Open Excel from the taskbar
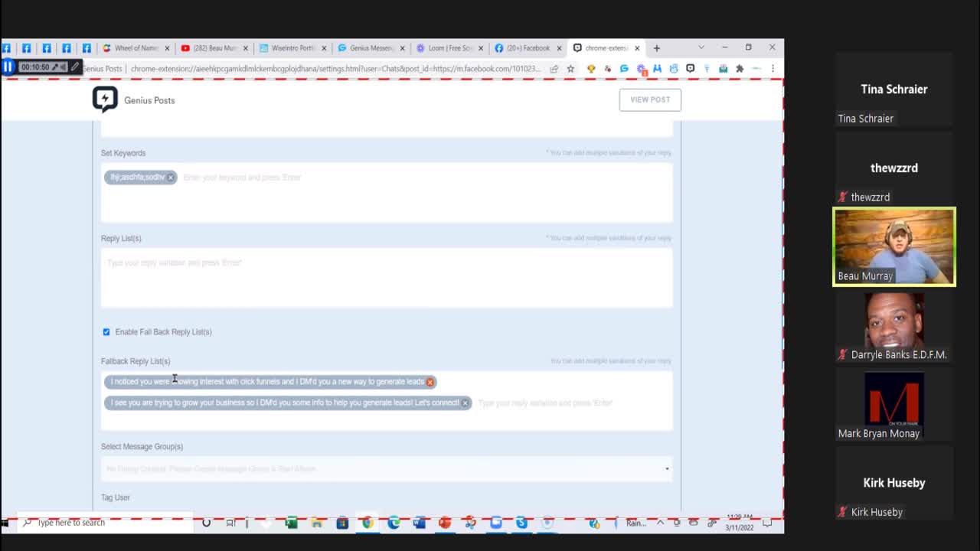Viewport: 980px width, 551px height. 291,523
